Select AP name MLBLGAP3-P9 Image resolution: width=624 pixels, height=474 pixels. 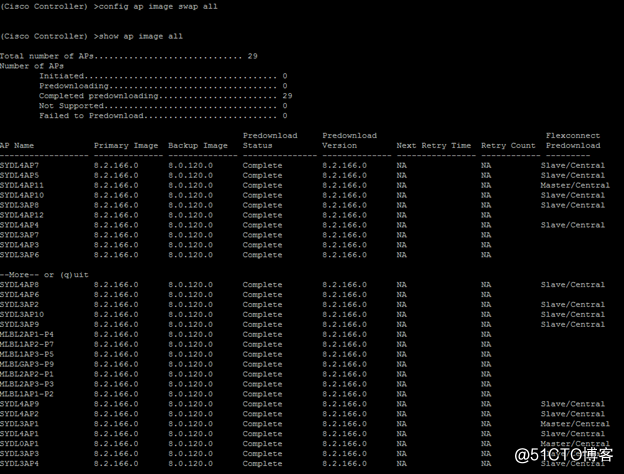27,364
